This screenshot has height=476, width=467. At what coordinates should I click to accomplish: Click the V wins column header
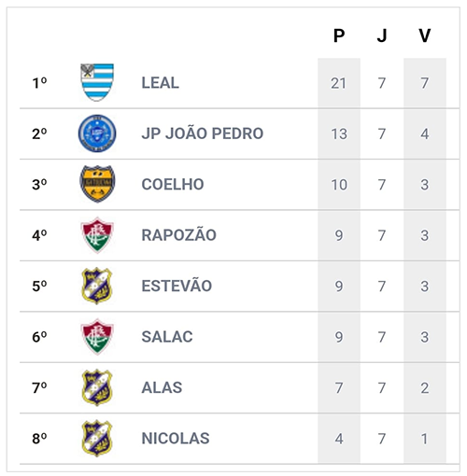[425, 35]
